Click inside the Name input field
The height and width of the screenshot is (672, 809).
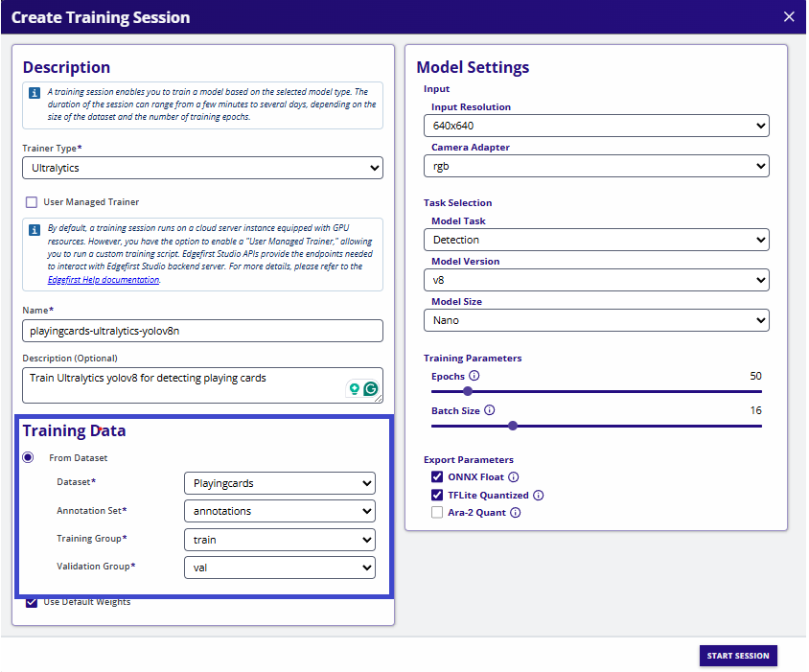click(x=202, y=330)
